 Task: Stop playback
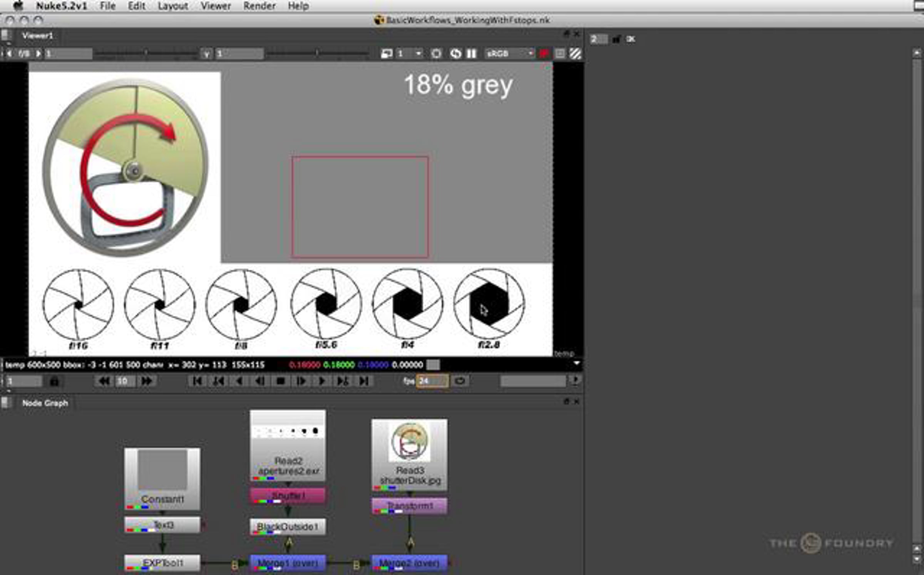point(281,381)
